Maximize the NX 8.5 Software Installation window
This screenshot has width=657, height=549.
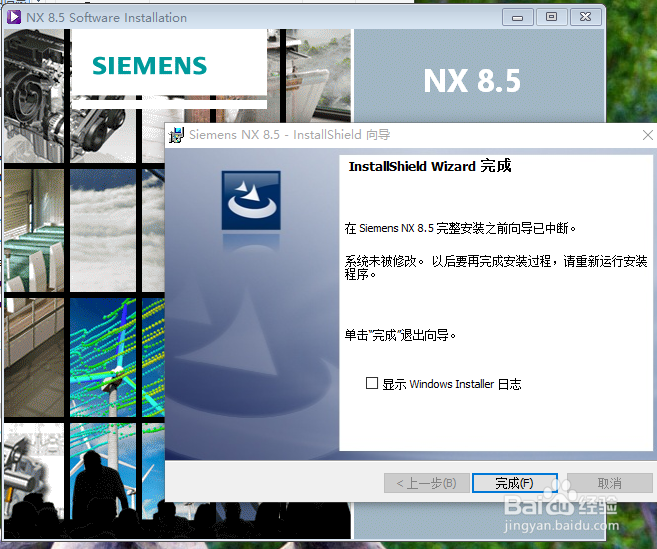click(551, 17)
